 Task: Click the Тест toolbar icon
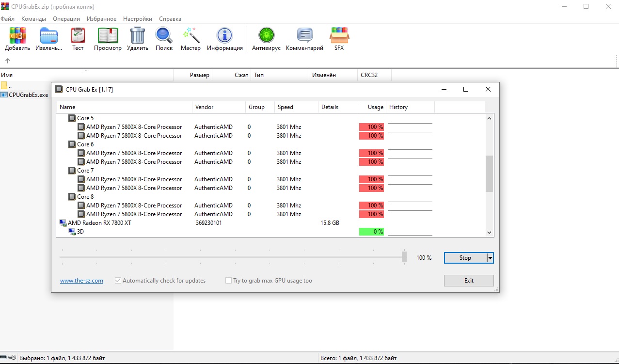(x=78, y=35)
